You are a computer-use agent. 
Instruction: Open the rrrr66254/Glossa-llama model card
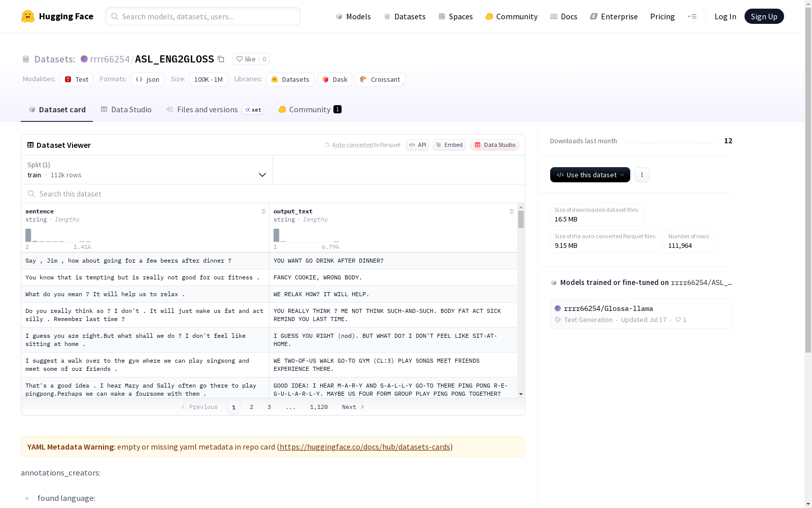point(641,314)
